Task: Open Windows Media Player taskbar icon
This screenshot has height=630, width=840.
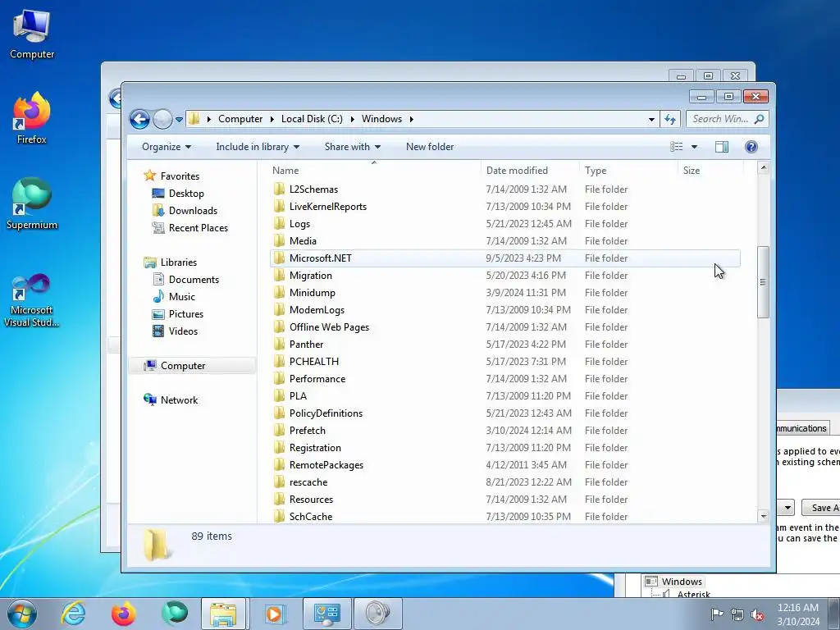Action: point(275,614)
